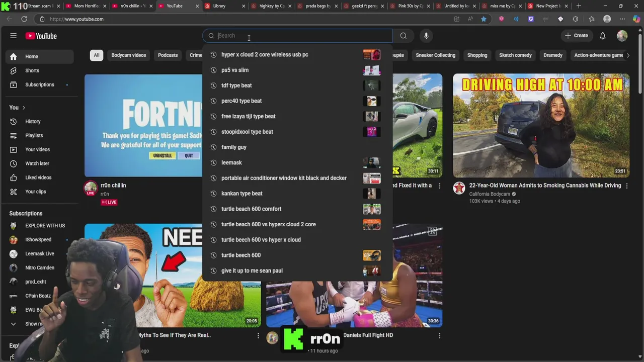
Task: Open Nitro Camden subscription channel
Action: (40, 268)
